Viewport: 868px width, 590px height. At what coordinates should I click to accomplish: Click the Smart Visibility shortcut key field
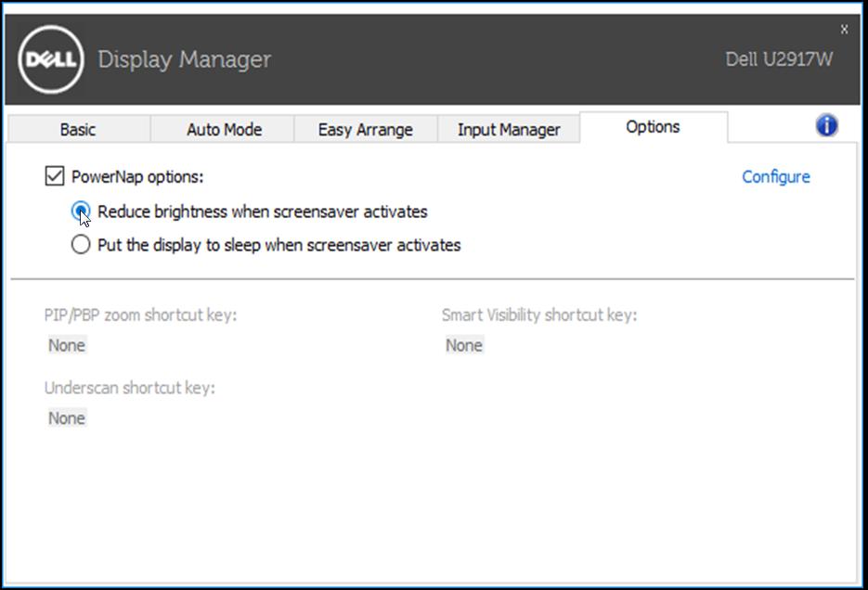464,345
